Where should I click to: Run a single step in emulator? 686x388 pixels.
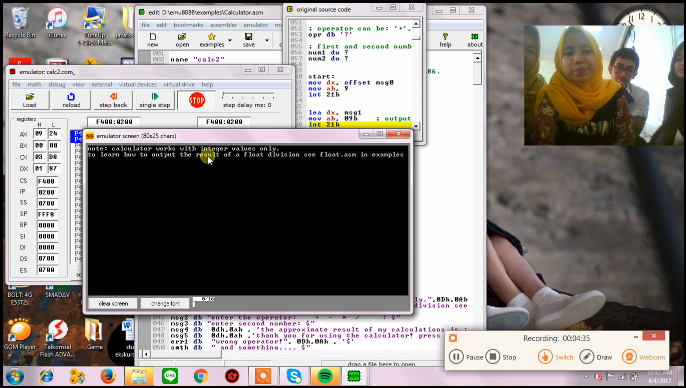(154, 100)
